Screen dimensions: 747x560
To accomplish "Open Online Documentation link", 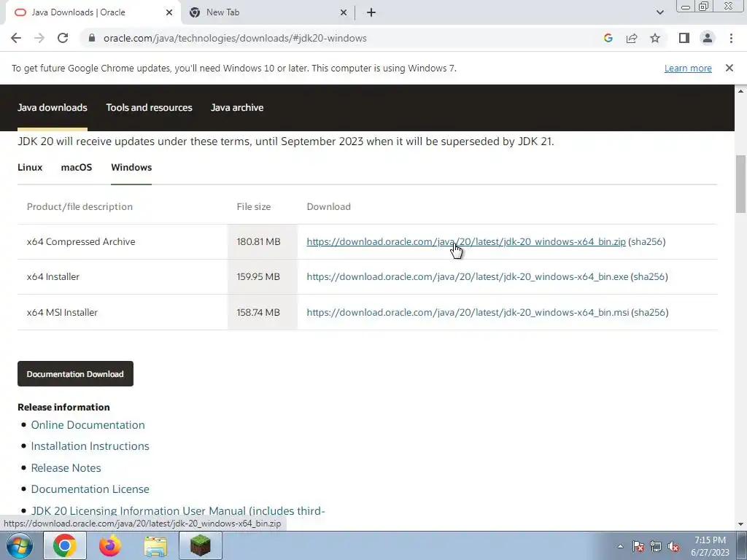I will [88, 425].
